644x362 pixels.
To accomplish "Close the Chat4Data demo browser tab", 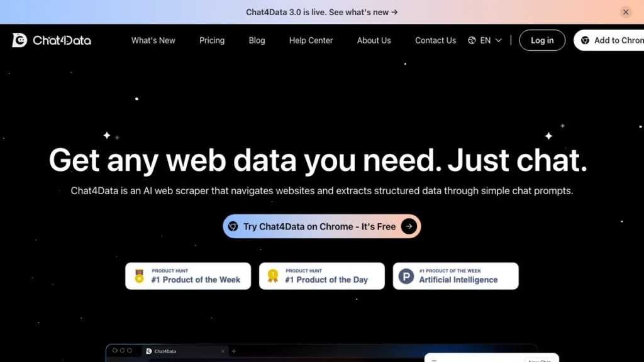I will click(x=223, y=351).
